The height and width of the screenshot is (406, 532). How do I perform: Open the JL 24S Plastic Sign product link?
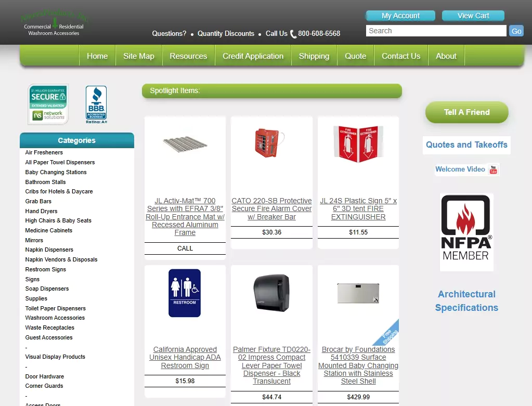pyautogui.click(x=358, y=208)
